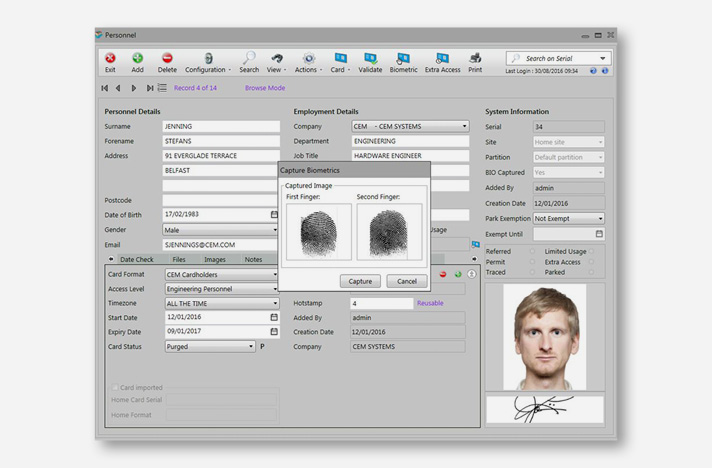This screenshot has width=712, height=468.
Task: Click the Validate card icon
Action: (370, 59)
